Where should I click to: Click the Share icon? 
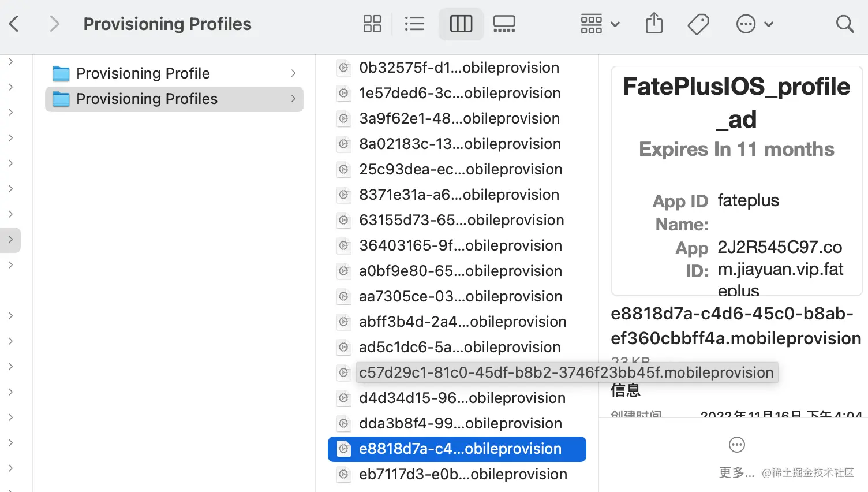654,24
